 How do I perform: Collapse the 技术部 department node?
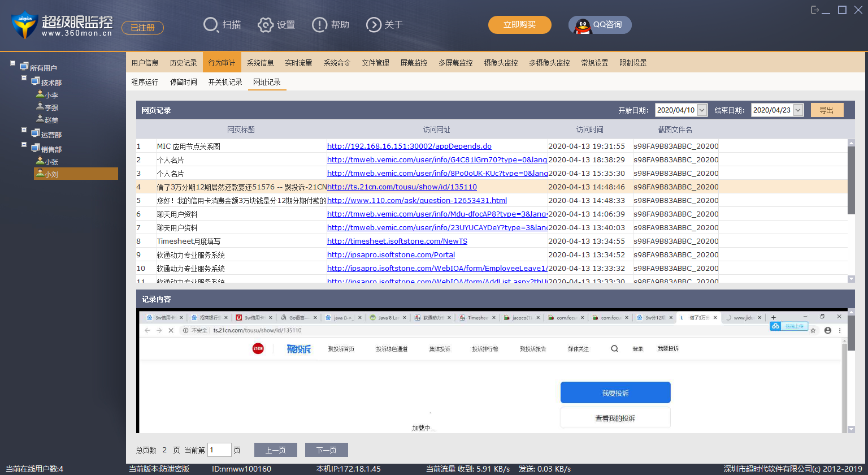coord(24,78)
